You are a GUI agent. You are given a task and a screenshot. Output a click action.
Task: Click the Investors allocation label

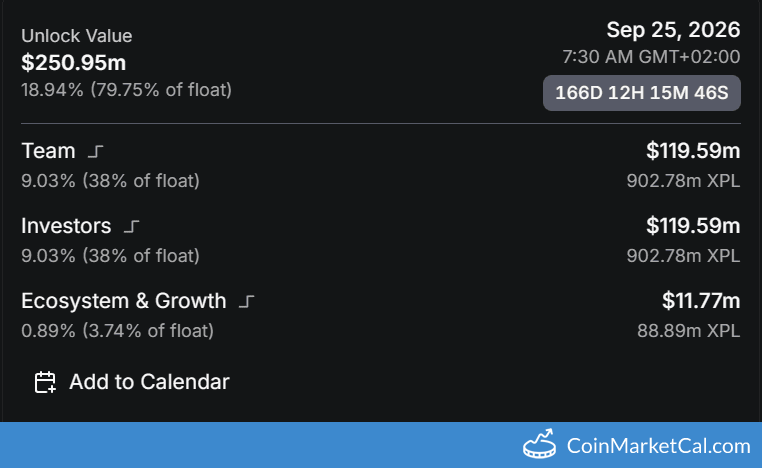68,226
